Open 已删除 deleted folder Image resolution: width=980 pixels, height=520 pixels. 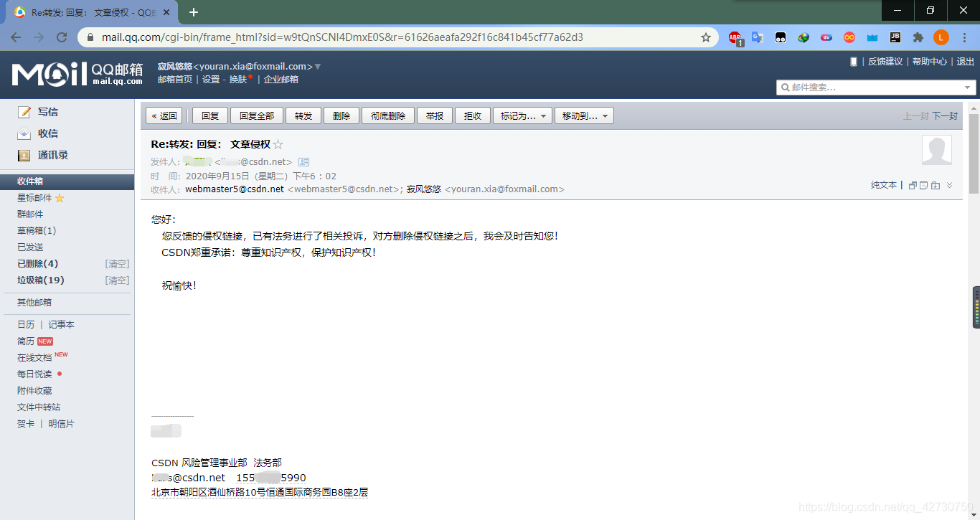pyautogui.click(x=38, y=264)
